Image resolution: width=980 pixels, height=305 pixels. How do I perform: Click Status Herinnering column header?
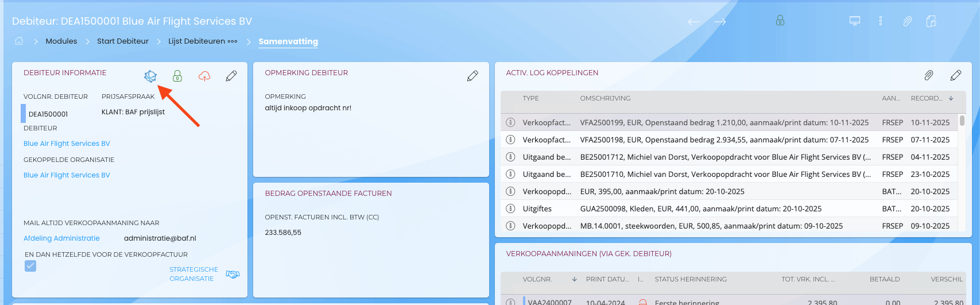click(691, 279)
